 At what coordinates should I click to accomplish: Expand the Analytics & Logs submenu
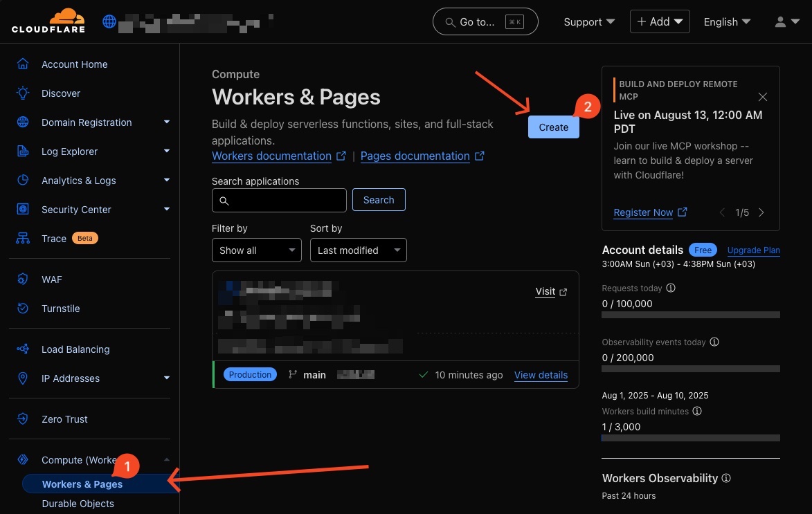coord(167,180)
